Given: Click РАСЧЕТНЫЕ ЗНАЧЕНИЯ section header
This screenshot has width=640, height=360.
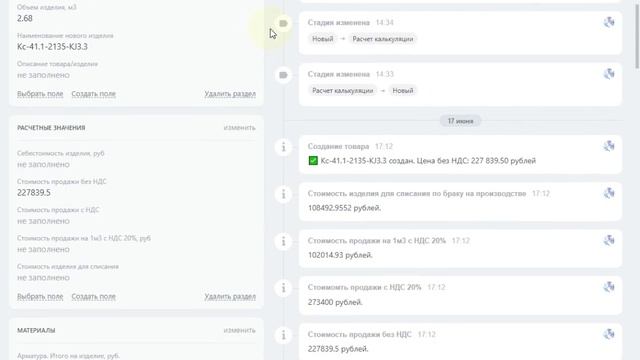Looking at the screenshot, I should [51, 128].
